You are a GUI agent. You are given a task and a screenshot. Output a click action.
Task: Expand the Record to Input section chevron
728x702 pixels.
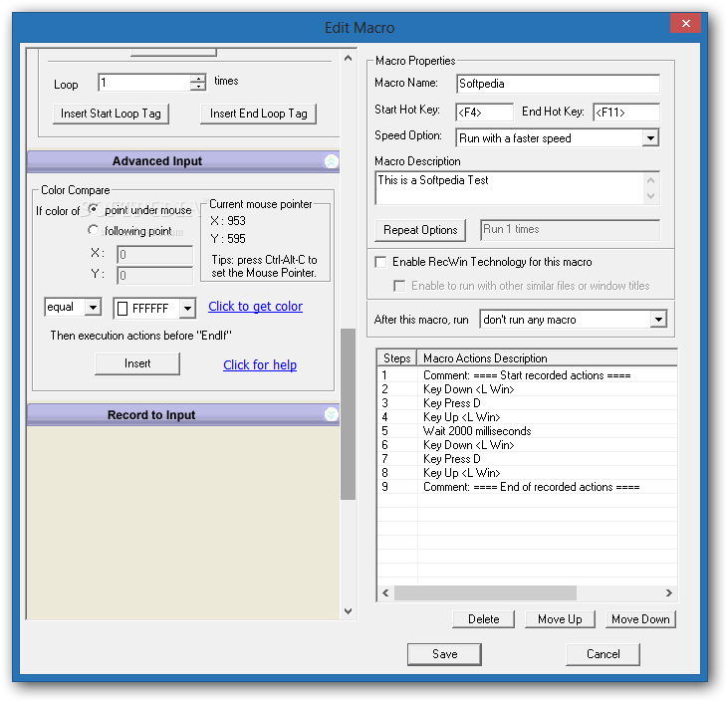click(331, 414)
